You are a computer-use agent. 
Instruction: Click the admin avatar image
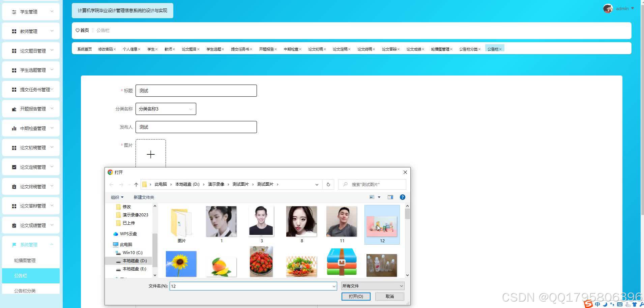pyautogui.click(x=608, y=8)
